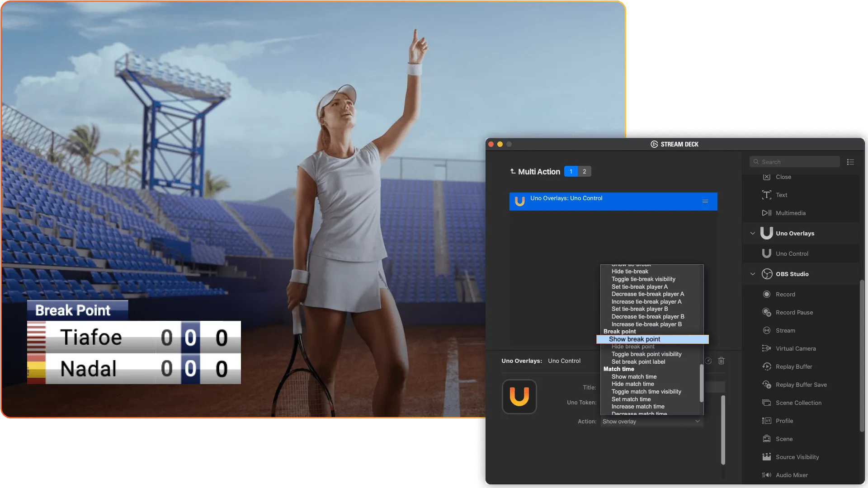This screenshot has height=488, width=868.
Task: Click the U logo in Uno Control row
Action: pyautogui.click(x=520, y=202)
